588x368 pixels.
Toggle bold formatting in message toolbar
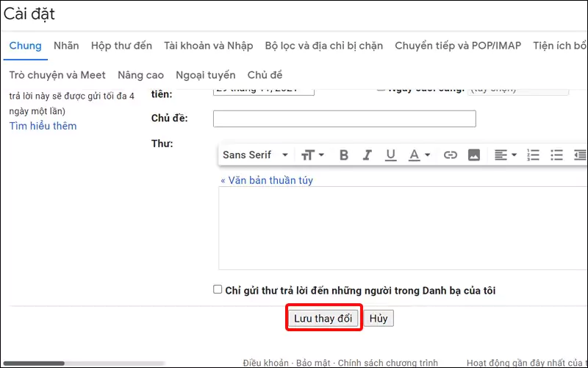[x=343, y=155]
